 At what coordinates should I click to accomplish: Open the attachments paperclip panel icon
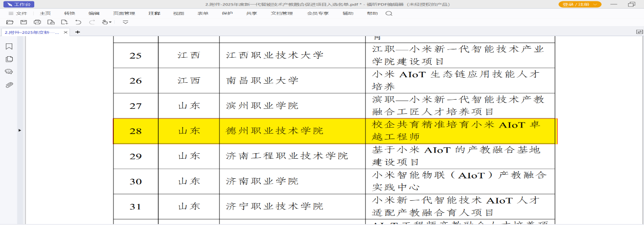(9, 85)
